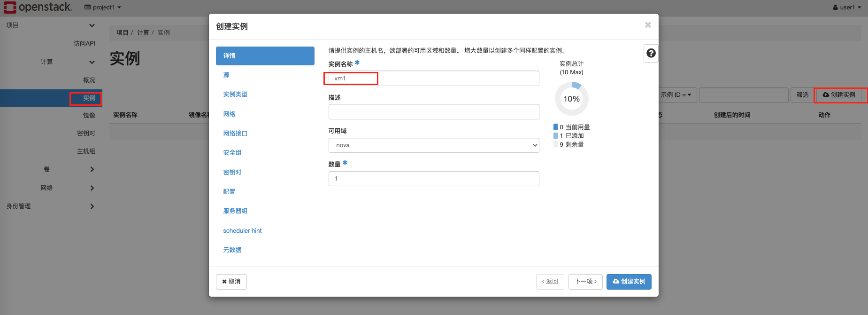
Task: Click the blue 创建实例 dialog button
Action: click(629, 282)
